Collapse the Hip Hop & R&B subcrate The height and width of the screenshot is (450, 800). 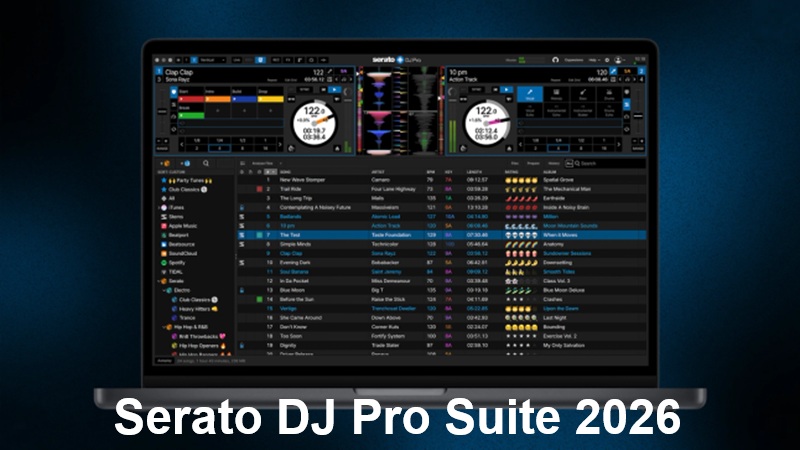164,327
